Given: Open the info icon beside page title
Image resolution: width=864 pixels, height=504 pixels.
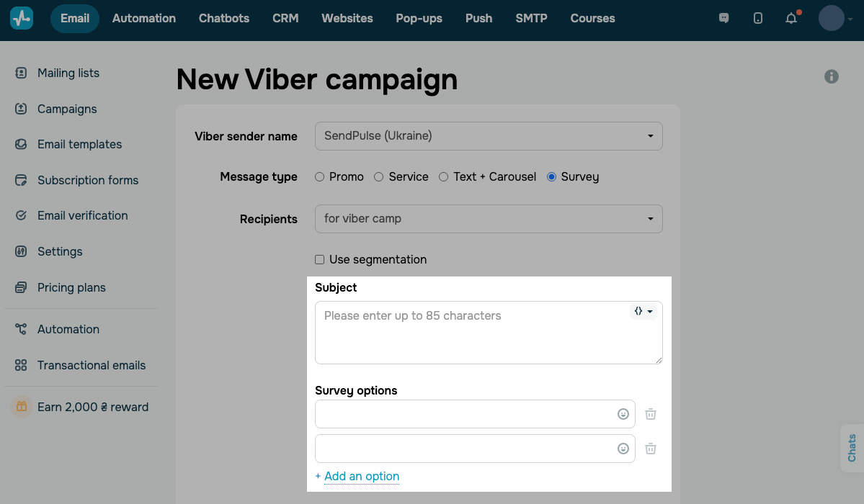Looking at the screenshot, I should click(x=832, y=76).
